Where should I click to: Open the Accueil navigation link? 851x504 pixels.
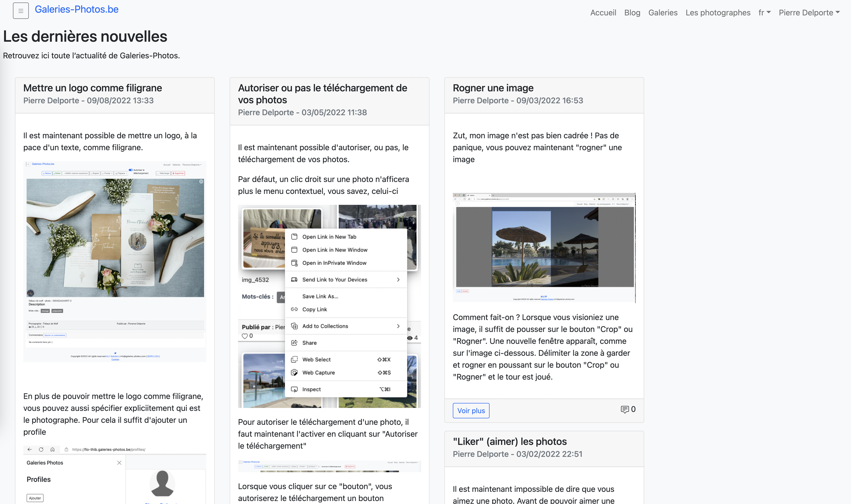603,13
